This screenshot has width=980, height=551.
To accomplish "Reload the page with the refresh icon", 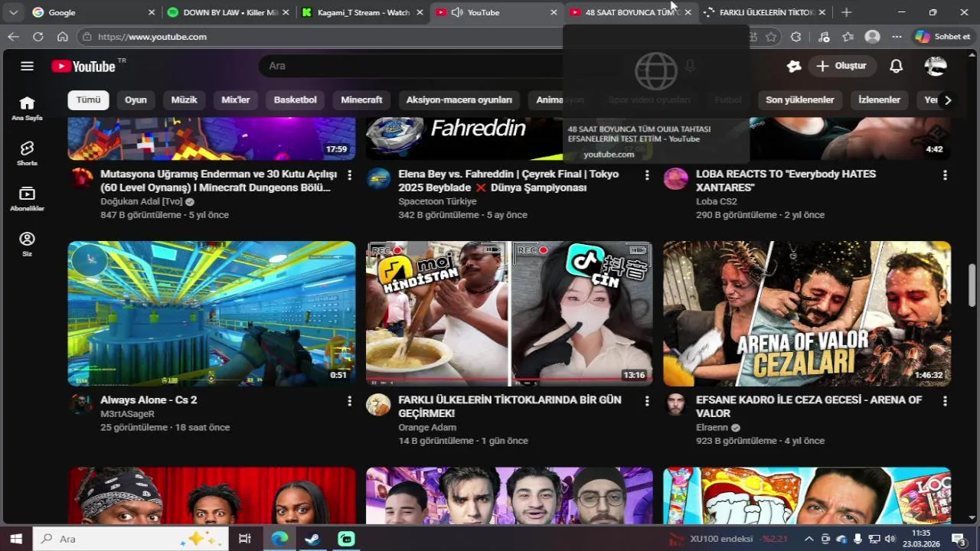I will tap(38, 37).
